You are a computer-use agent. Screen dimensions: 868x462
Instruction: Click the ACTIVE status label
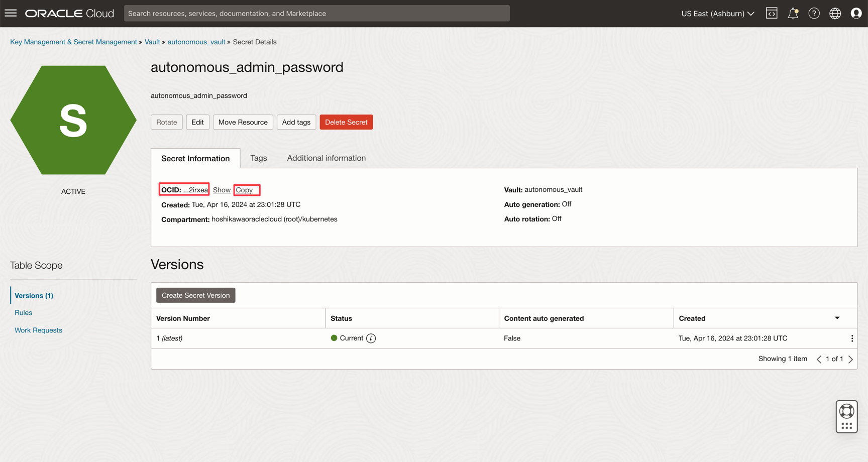(73, 191)
